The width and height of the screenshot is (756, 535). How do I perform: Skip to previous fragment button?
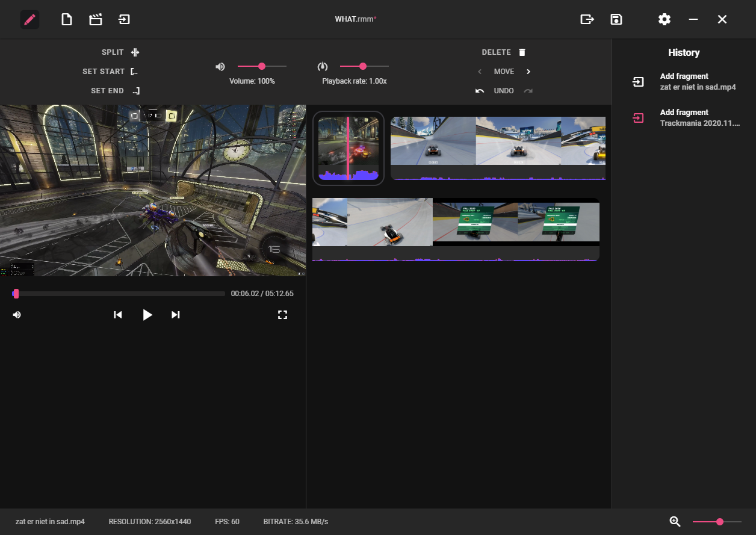[118, 315]
